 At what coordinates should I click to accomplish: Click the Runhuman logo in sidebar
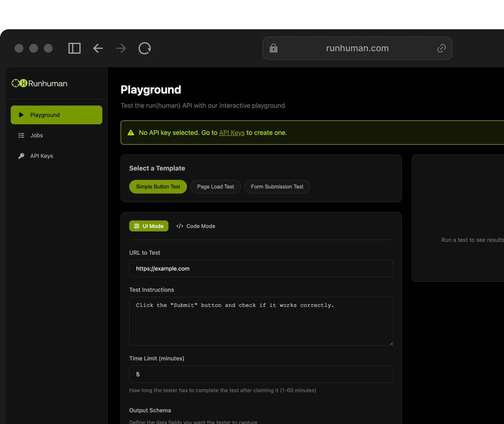39,83
